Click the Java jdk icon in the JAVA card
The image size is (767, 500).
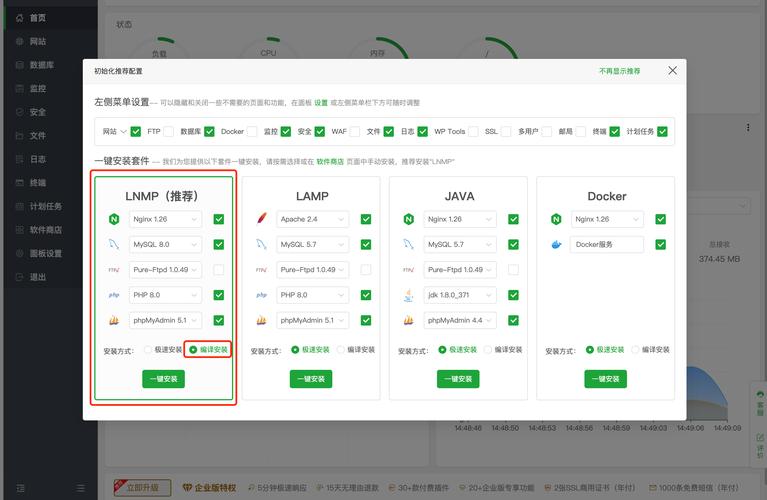[408, 295]
